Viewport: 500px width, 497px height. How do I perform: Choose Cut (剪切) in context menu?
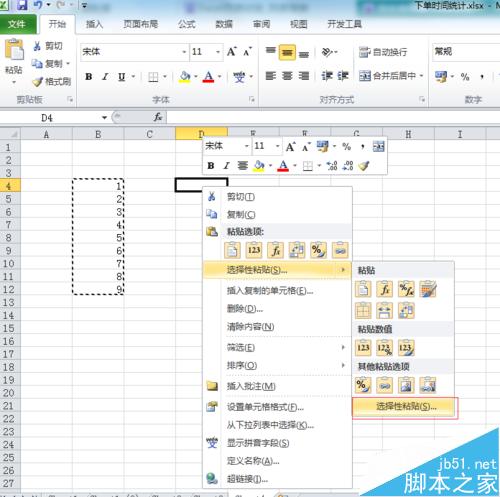[x=277, y=197]
